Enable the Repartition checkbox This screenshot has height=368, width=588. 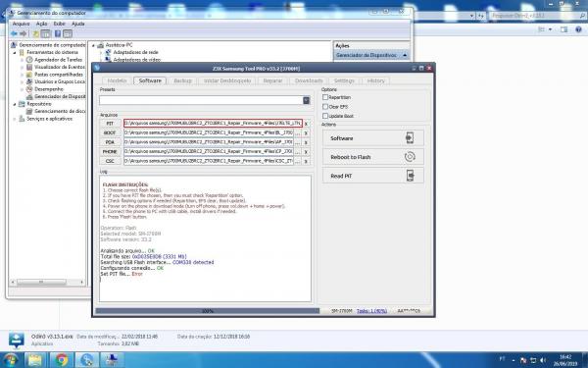click(325, 97)
